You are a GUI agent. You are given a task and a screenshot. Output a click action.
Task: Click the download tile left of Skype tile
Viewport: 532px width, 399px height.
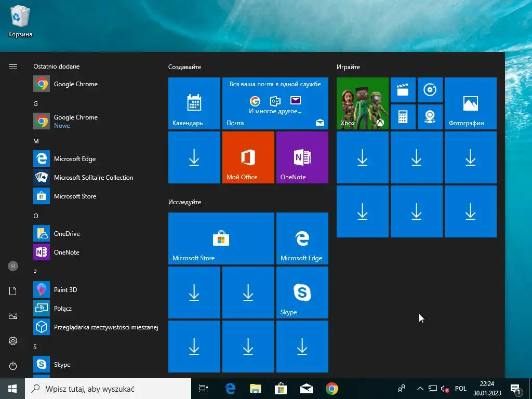point(248,292)
